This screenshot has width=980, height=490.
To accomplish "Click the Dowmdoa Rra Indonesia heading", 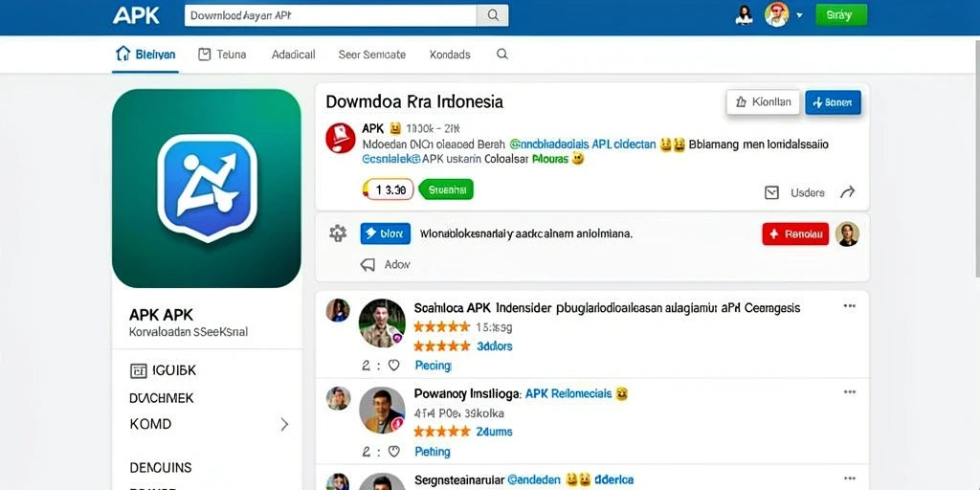I will (413, 101).
